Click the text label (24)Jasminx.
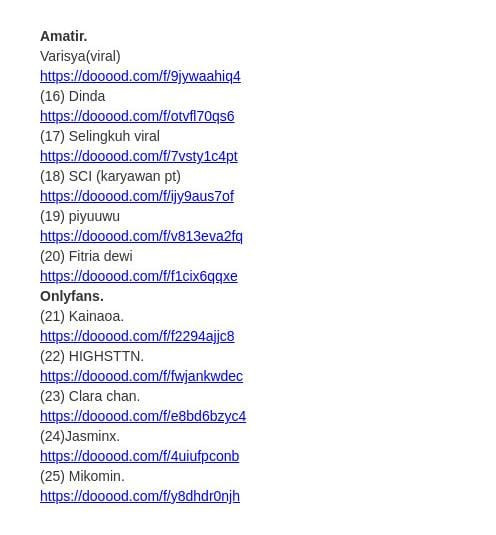The width and height of the screenshot is (496, 535). [80, 436]
